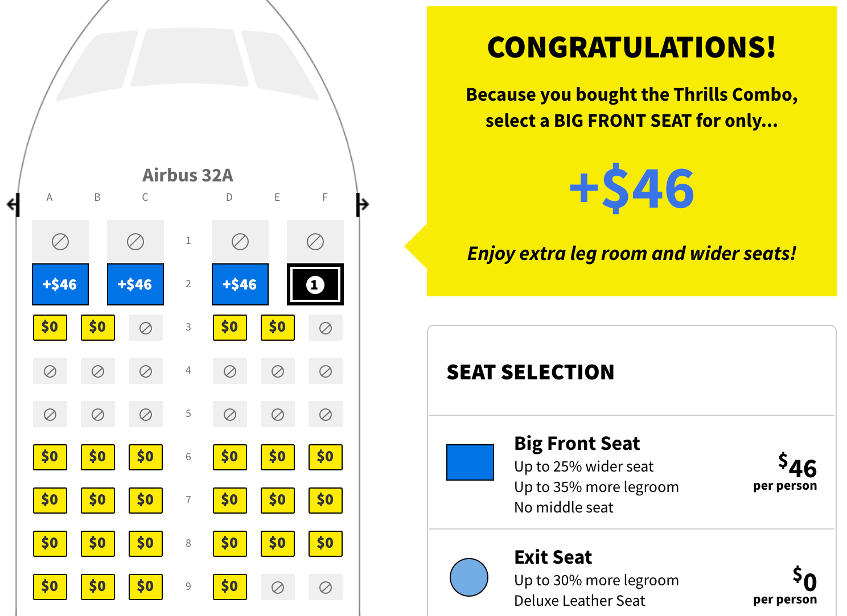Click the unavailable seat 1A icon
The height and width of the screenshot is (616, 847).
point(60,242)
